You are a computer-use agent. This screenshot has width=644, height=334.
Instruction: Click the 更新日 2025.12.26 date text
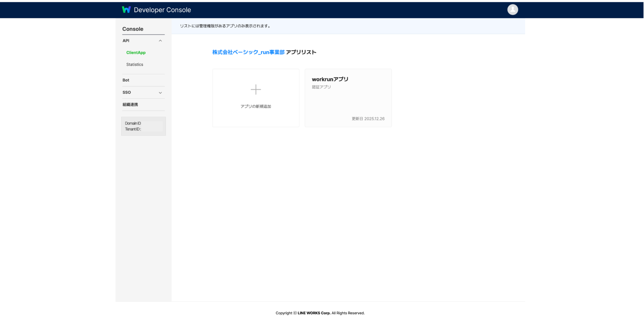tap(368, 119)
